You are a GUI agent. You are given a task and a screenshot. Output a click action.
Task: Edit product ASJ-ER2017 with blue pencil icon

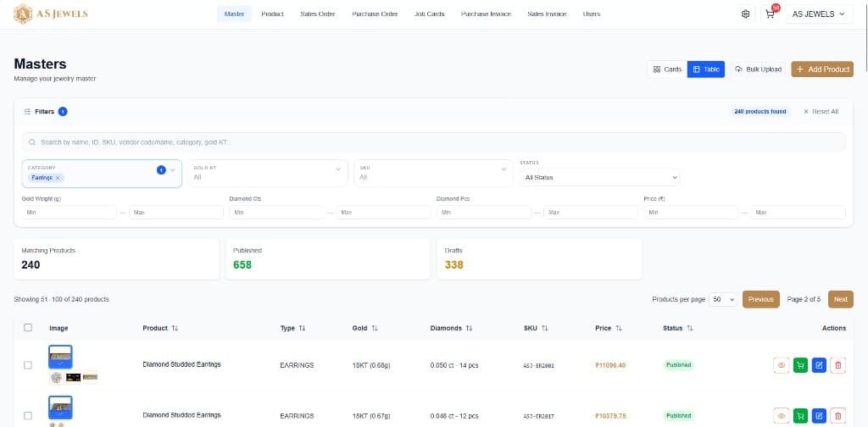pos(819,415)
